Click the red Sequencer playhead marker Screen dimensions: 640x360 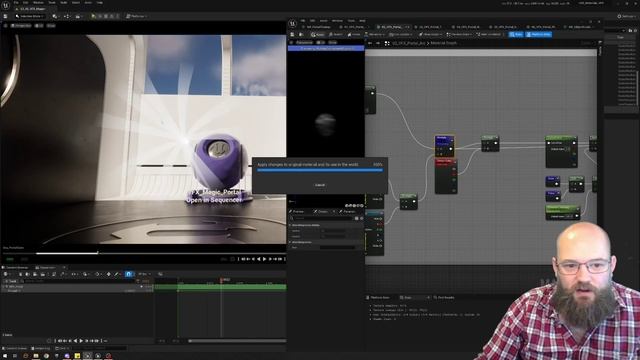221,280
